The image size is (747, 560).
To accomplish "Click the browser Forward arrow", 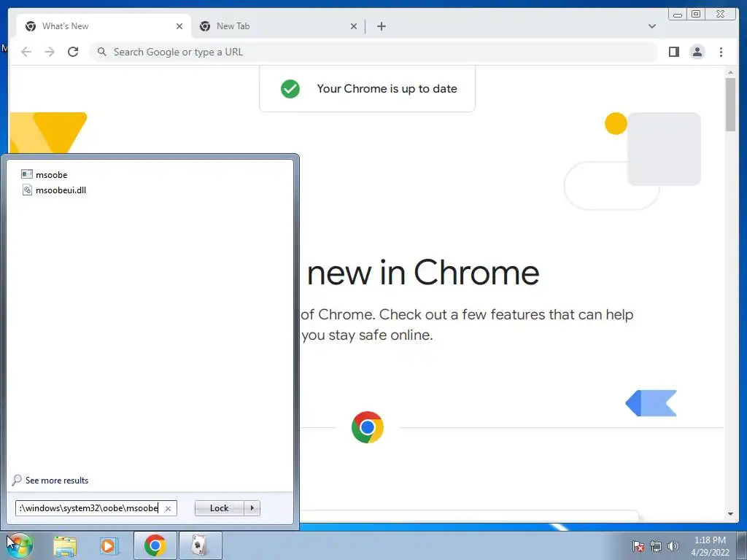I will pos(50,52).
